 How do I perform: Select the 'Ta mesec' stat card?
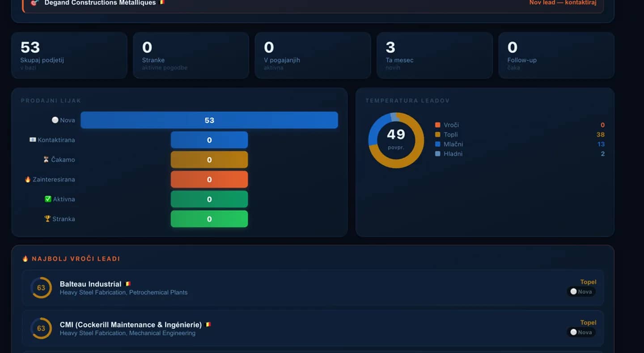point(435,55)
